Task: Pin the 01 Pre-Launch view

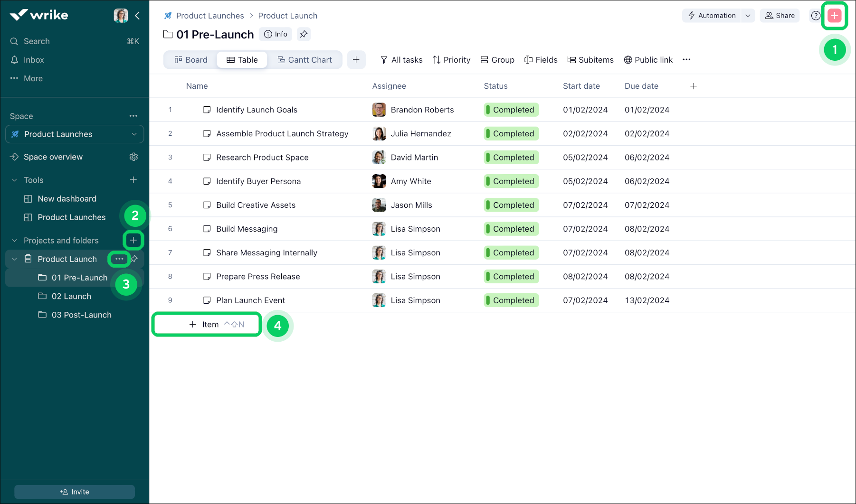Action: click(304, 34)
